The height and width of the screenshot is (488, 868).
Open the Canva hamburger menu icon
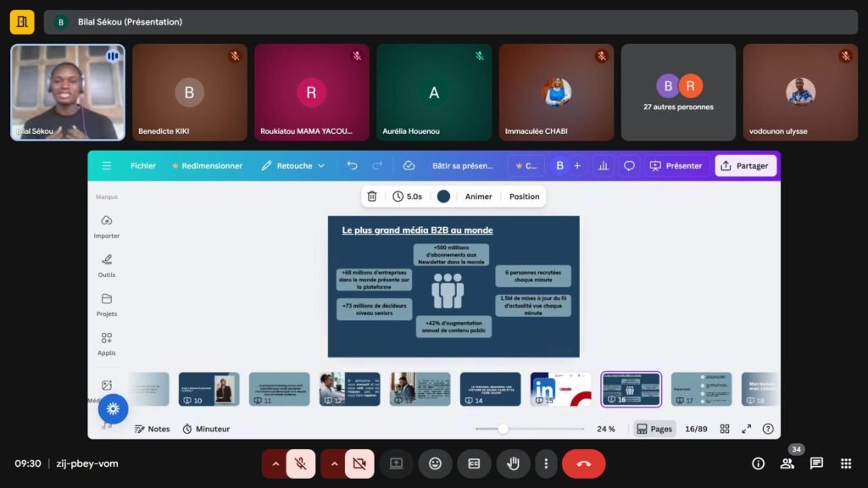107,166
